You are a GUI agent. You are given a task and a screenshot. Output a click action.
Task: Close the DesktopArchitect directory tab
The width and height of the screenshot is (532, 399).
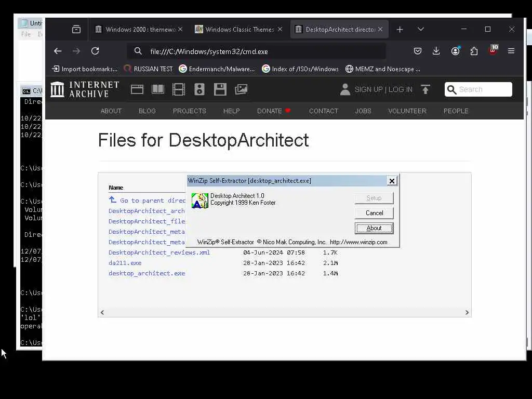[x=380, y=30]
